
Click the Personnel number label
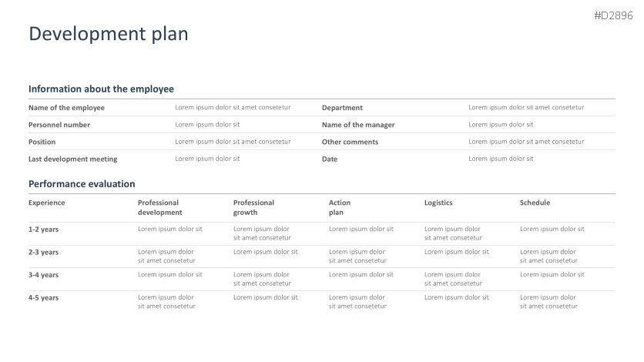59,125
